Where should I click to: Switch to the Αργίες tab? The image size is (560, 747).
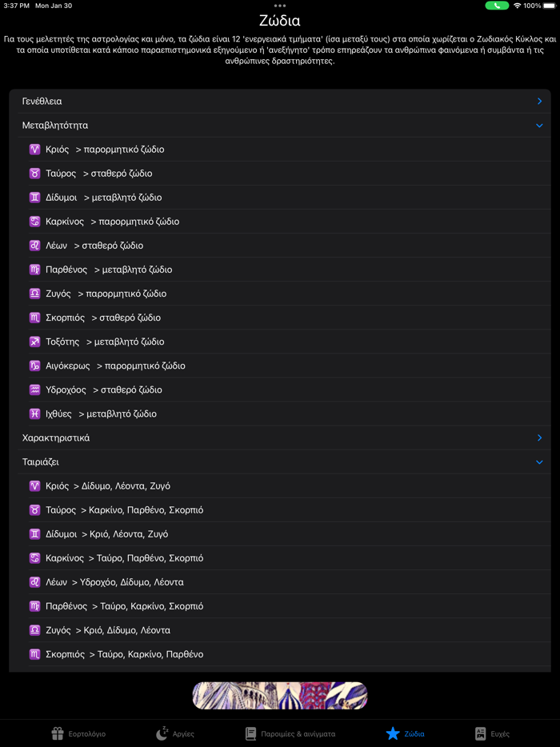pyautogui.click(x=175, y=733)
